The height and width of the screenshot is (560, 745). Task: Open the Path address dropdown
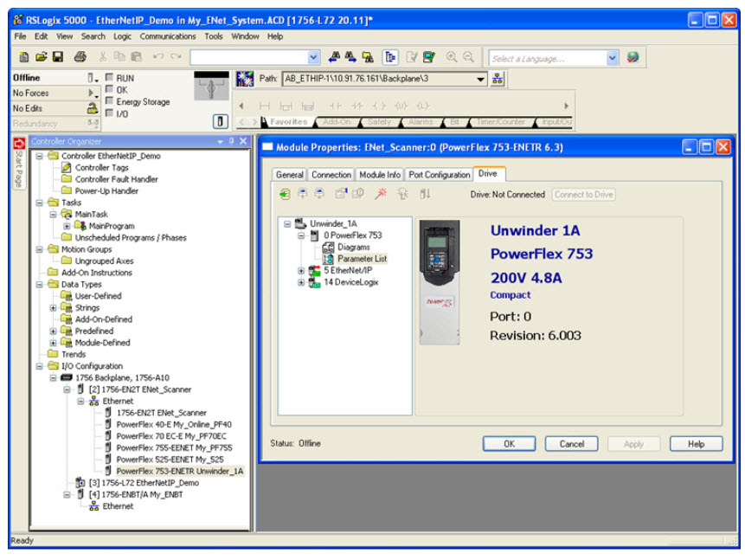(481, 80)
